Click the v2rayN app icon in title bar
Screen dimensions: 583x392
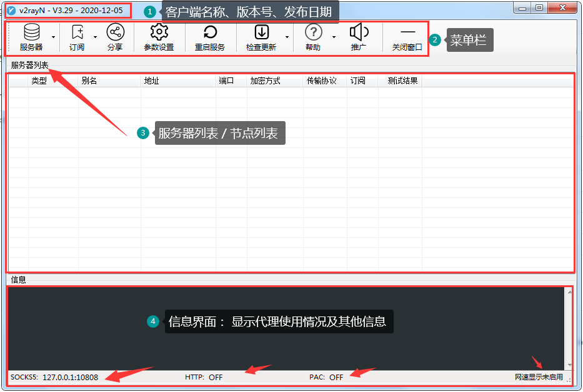[11, 10]
